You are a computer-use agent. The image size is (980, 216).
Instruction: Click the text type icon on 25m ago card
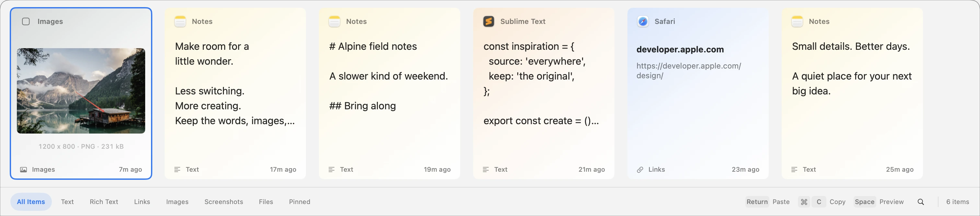pos(794,170)
